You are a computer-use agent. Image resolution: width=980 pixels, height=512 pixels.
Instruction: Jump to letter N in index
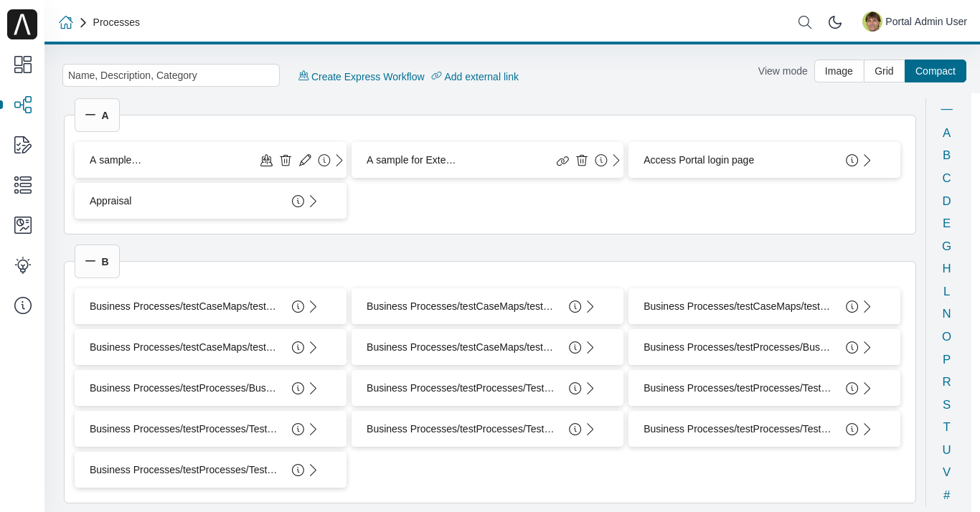(x=946, y=313)
